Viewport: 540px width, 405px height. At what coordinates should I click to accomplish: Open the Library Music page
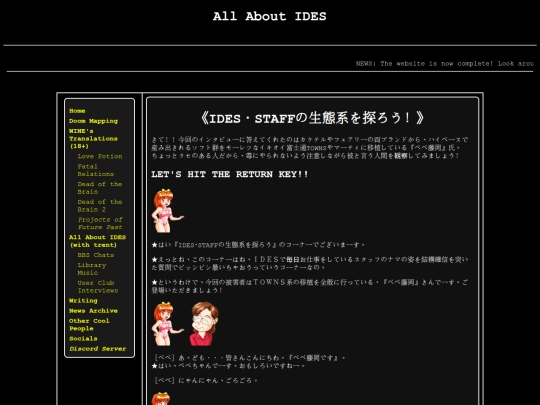92,269
